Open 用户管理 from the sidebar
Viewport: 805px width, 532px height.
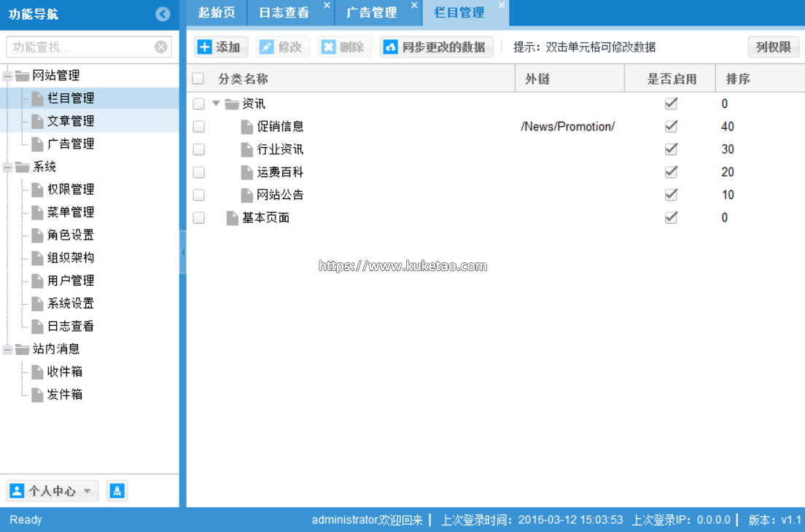(71, 281)
